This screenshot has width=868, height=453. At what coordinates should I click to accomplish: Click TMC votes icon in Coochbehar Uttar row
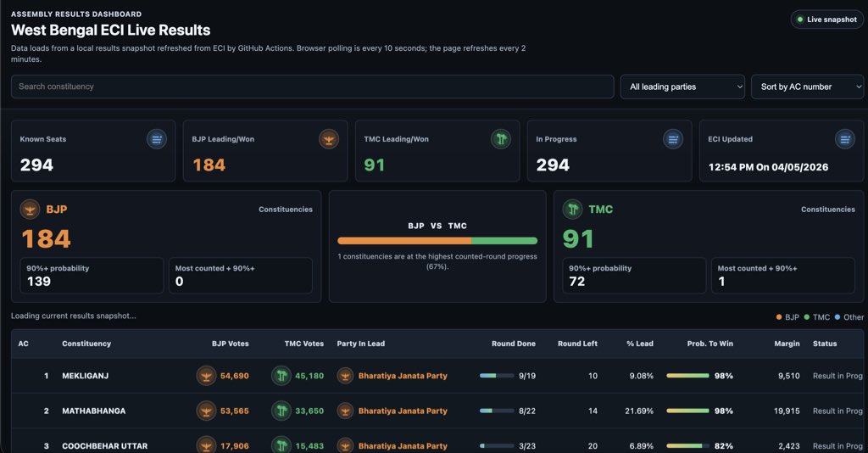[281, 445]
